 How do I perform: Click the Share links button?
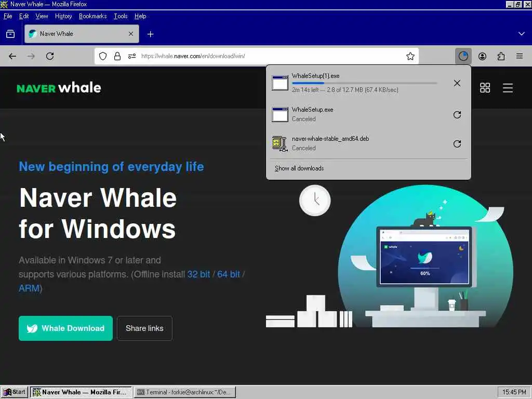pos(144,328)
